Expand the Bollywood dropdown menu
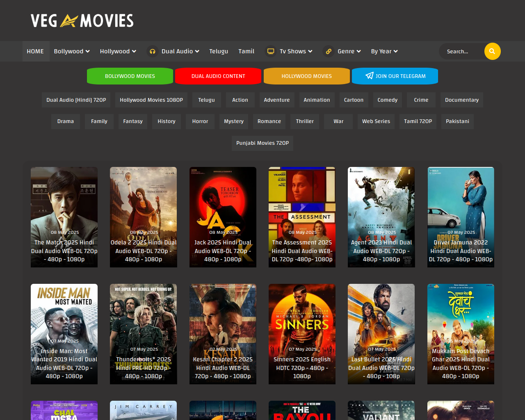Image resolution: width=525 pixels, height=420 pixels. tap(72, 51)
